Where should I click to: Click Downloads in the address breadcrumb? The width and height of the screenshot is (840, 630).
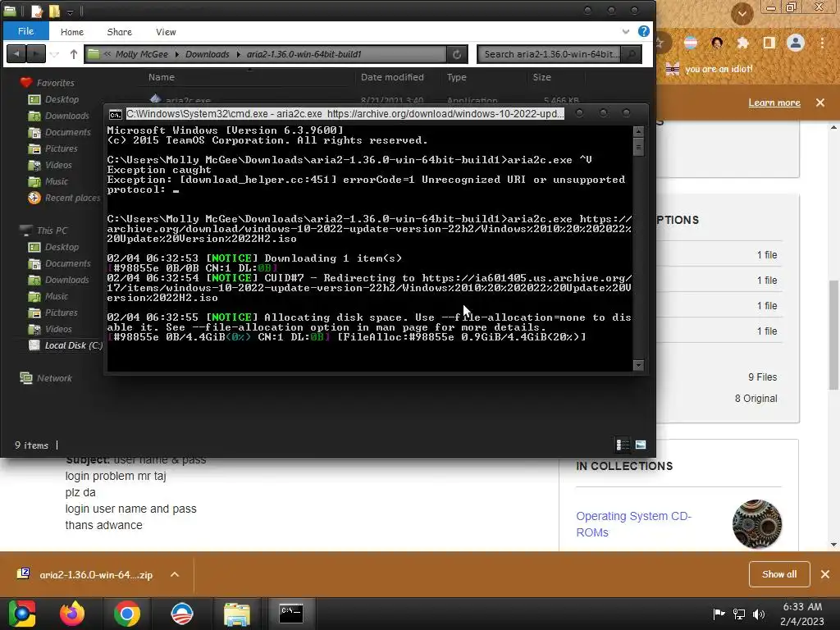click(208, 54)
